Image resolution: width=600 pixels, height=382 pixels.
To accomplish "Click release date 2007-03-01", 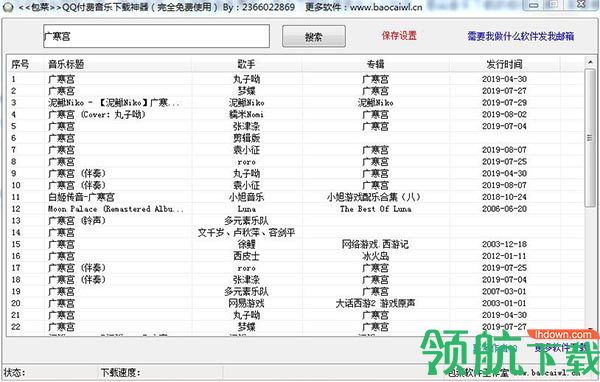I will click(x=504, y=292).
